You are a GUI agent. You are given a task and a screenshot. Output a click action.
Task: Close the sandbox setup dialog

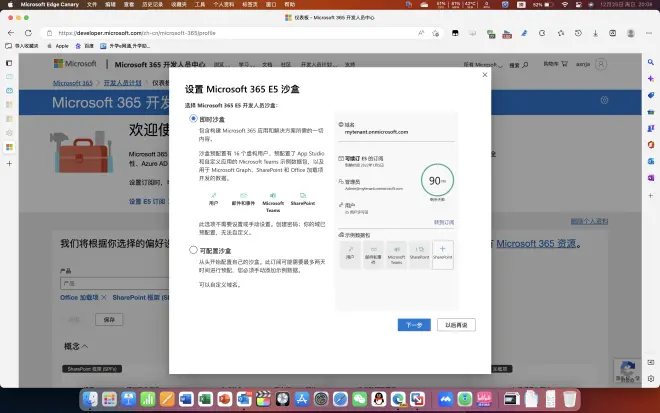click(484, 75)
